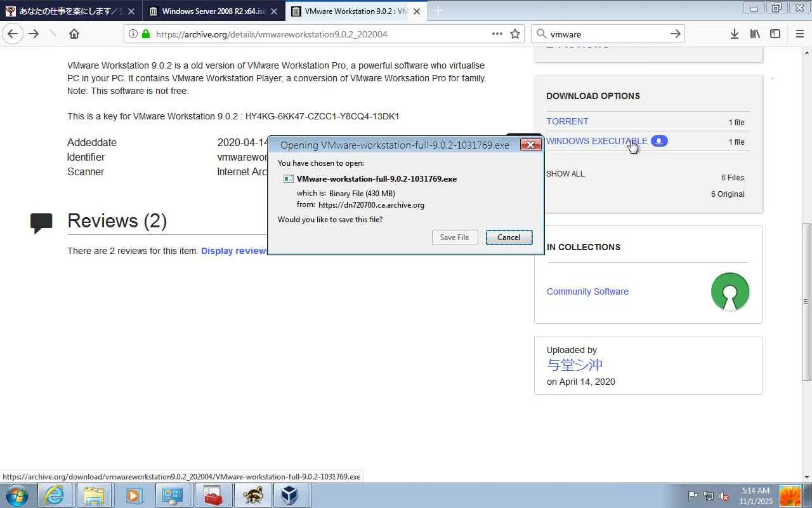Select the VMware Workstation 9.0.2 tab
The image size is (812, 508).
(356, 11)
